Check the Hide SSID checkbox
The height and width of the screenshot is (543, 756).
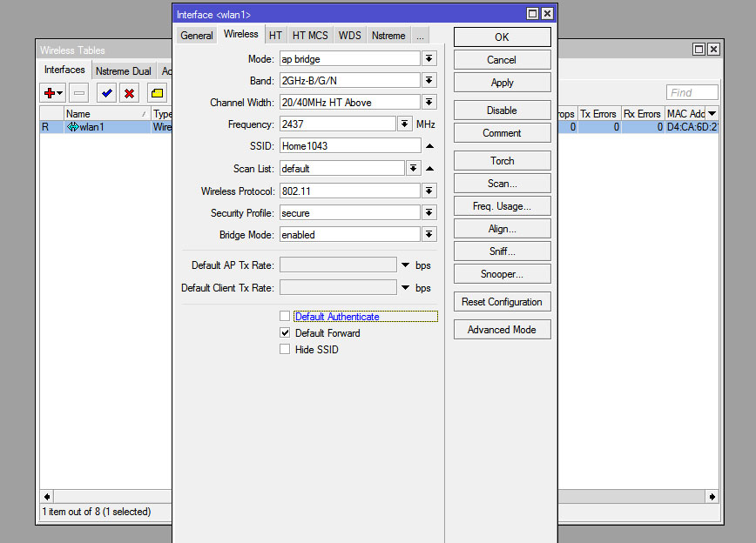coord(285,350)
